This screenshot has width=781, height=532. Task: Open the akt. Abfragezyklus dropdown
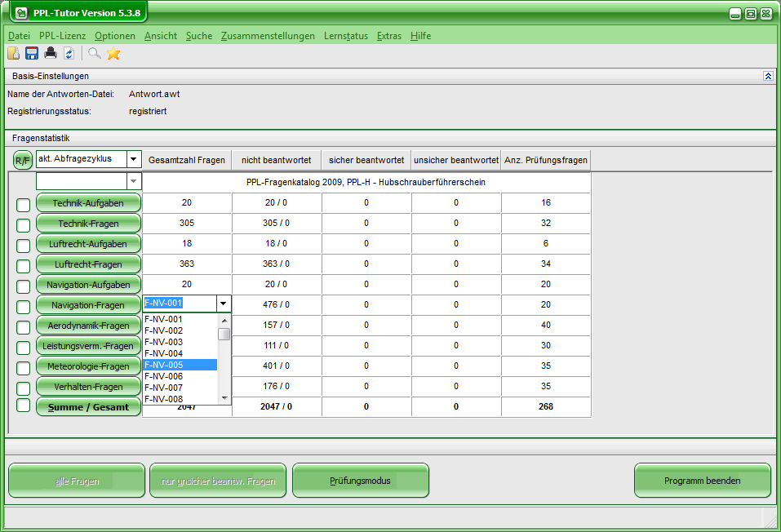tap(134, 159)
